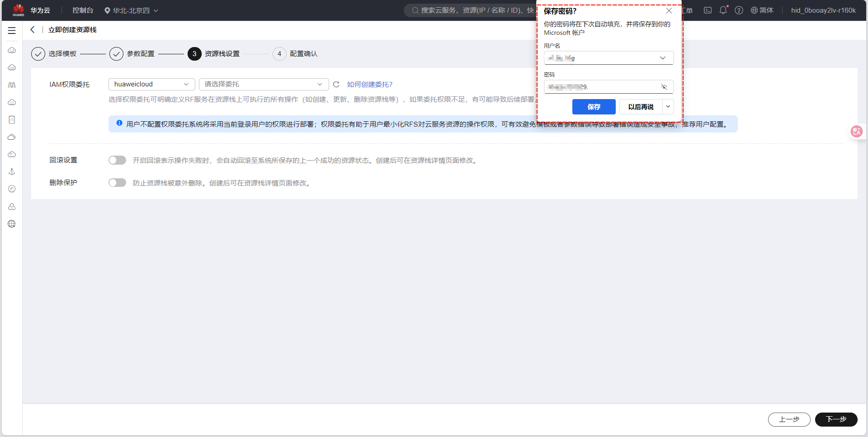Open 控制台 console menu item
The width and height of the screenshot is (868, 437).
pos(83,10)
